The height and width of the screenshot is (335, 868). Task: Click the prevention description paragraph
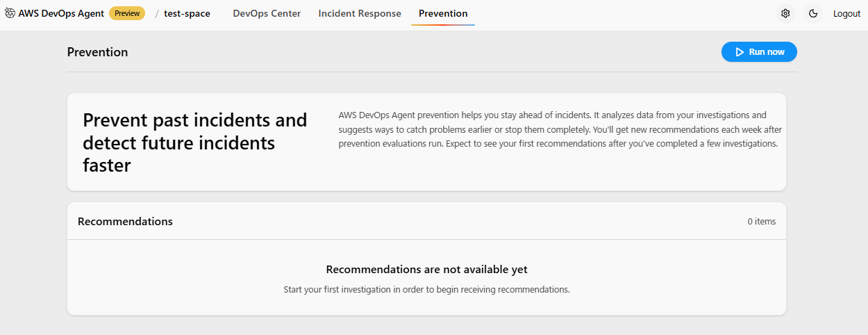558,129
